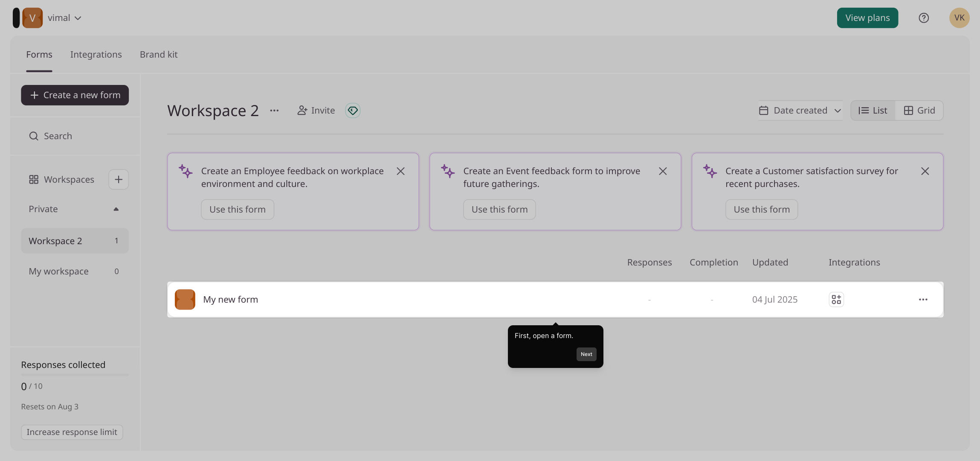Use this form for Customer satisfaction survey
Screen dimensions: 980x461
tap(762, 210)
